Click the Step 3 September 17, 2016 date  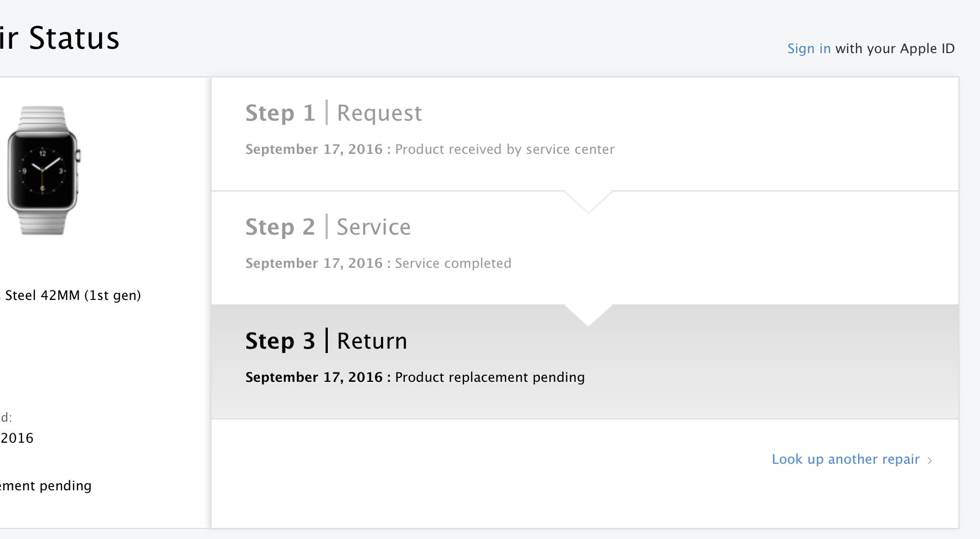click(x=314, y=377)
